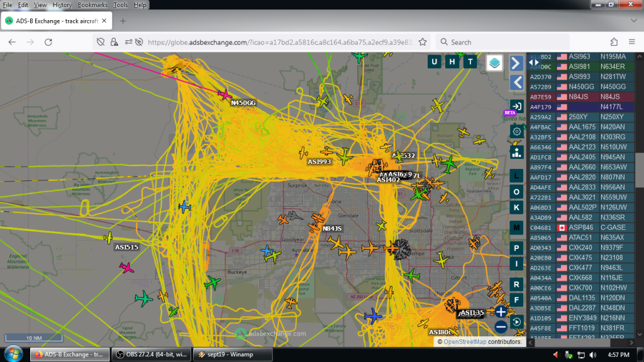
Task: Open the OpenStreetMap attribution link
Action: coord(465,341)
